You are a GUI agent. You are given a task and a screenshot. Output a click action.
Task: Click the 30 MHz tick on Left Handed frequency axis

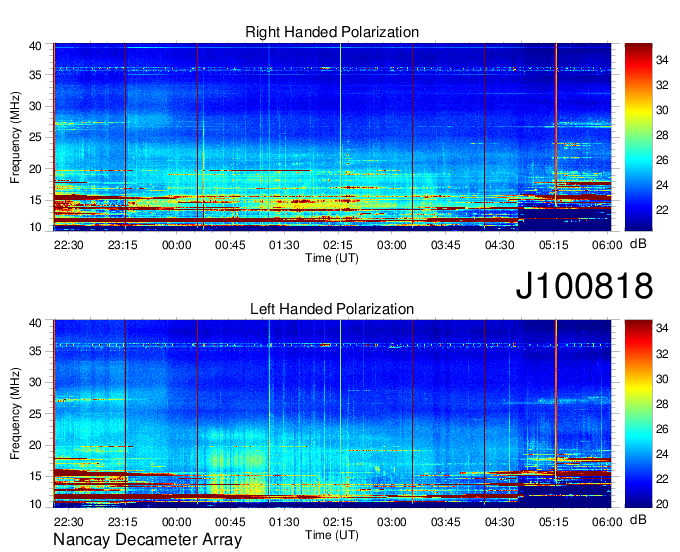pyautogui.click(x=35, y=382)
